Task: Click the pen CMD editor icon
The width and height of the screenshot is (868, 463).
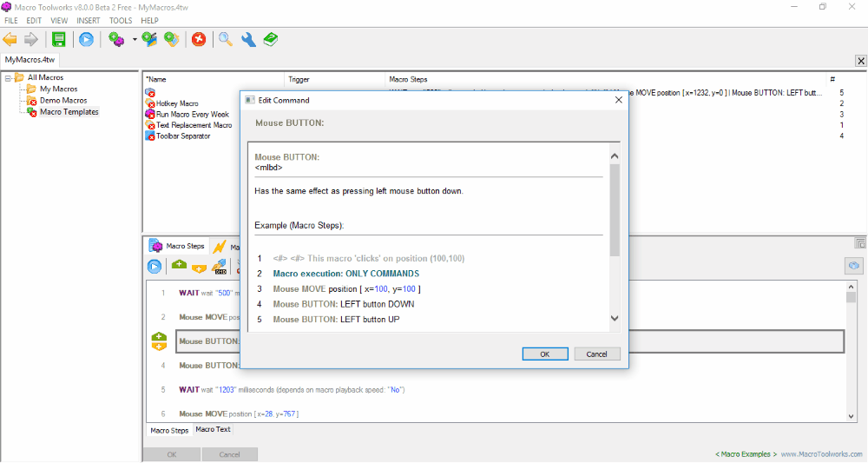Action: click(220, 267)
